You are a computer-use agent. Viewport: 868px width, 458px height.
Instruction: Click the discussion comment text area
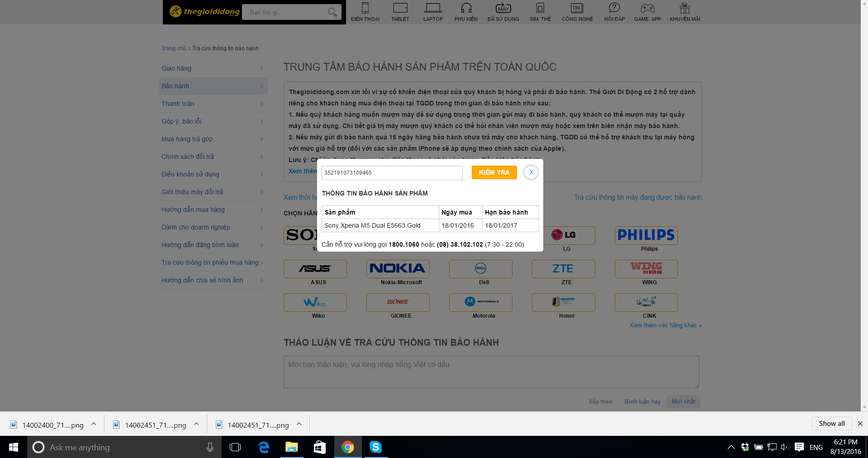[491, 372]
